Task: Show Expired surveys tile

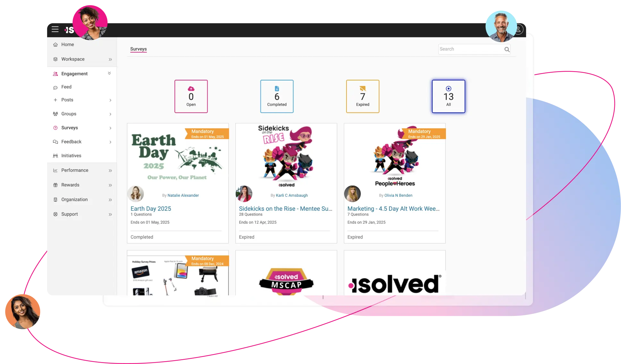Action: 363,96
